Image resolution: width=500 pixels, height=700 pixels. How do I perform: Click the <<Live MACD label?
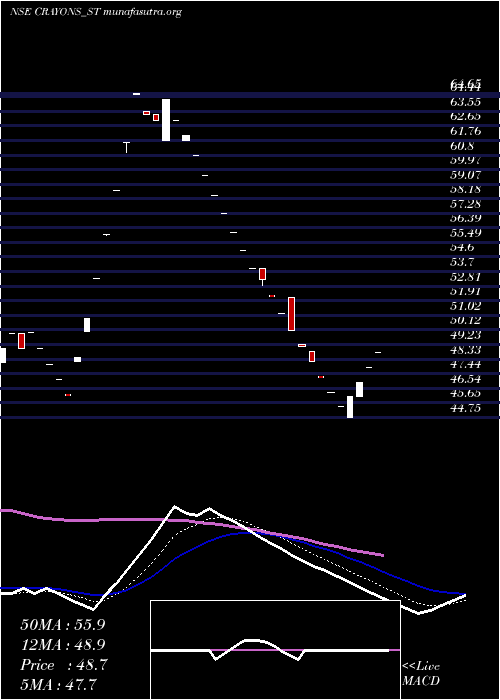[421, 674]
